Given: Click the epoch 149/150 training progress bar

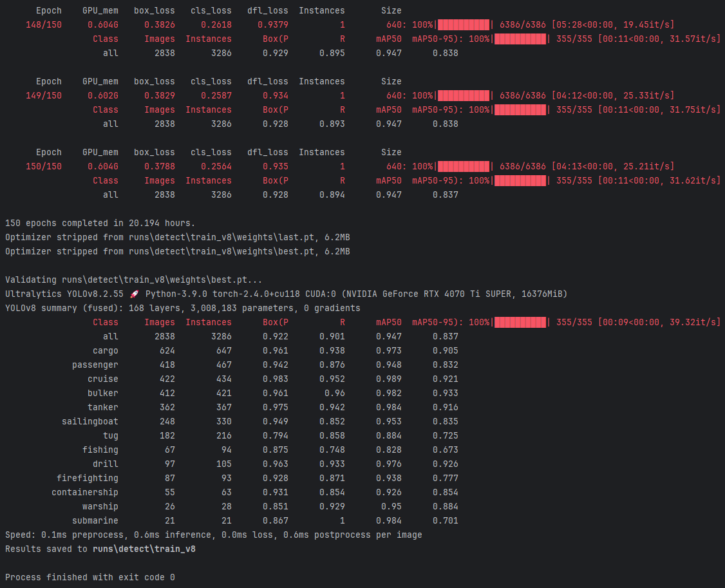Looking at the screenshot, I should (x=464, y=95).
